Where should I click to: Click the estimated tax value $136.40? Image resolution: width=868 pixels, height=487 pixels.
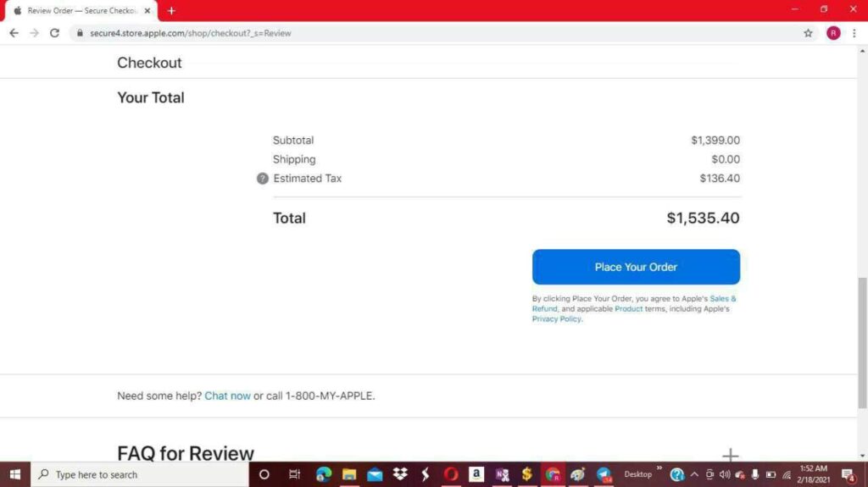point(720,178)
